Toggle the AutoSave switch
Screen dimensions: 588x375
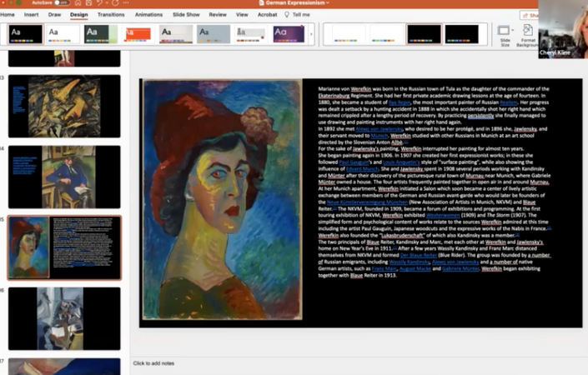[62, 2]
